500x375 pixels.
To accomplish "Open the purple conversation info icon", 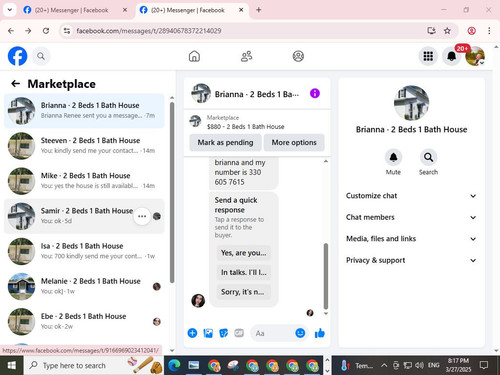I will (315, 93).
